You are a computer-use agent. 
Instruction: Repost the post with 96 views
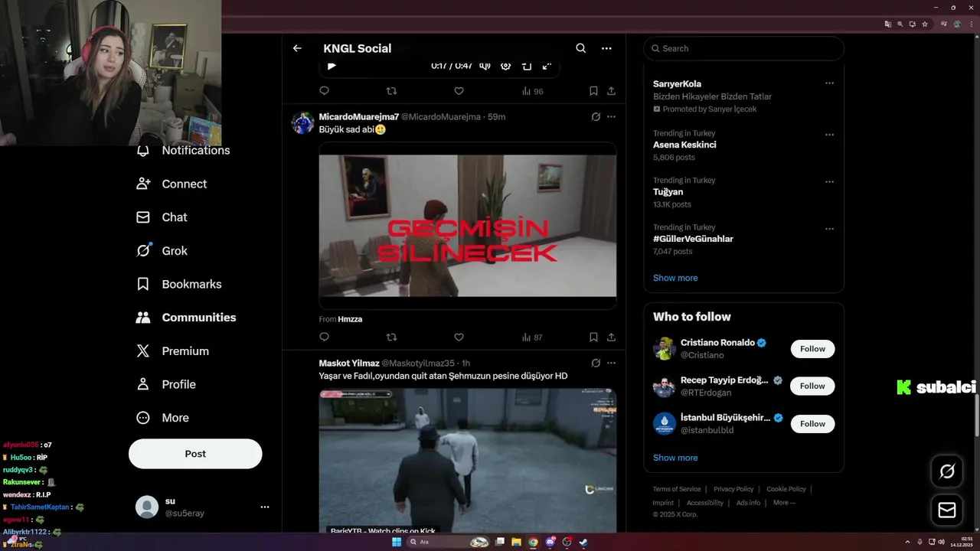(391, 91)
